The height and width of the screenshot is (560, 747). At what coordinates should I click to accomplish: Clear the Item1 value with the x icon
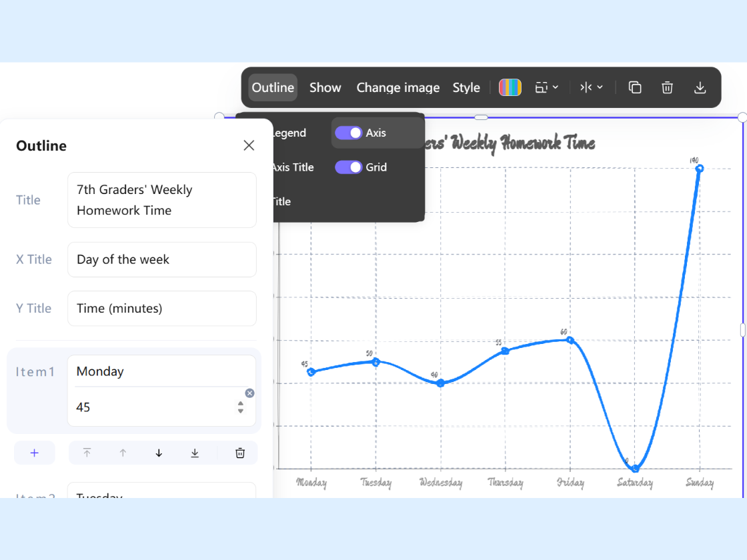(249, 393)
